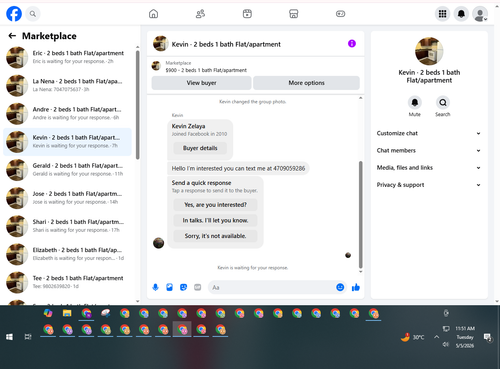Viewport: 500px width, 369px height.
Task: Click Kevin's message with phone number 4709059286
Action: 238,168
